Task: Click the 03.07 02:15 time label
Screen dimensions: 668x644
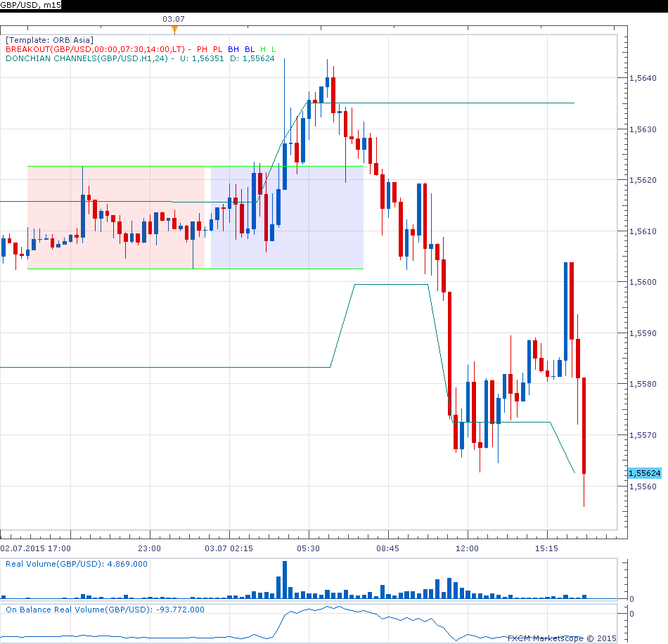Action: [x=229, y=548]
